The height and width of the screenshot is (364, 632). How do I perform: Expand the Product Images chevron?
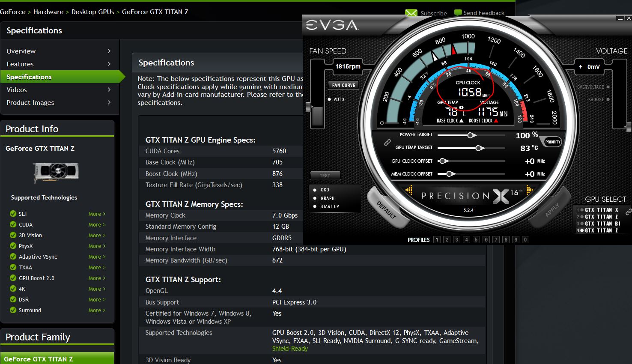pos(109,102)
